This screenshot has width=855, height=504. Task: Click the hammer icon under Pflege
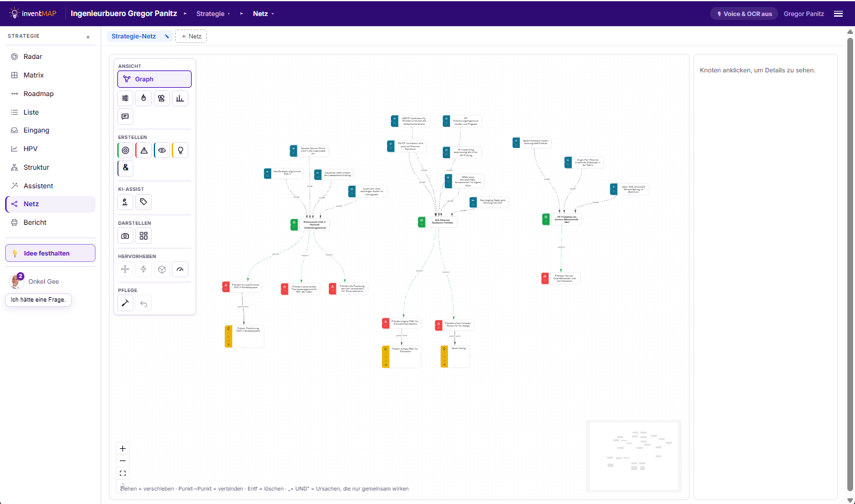[126, 303]
